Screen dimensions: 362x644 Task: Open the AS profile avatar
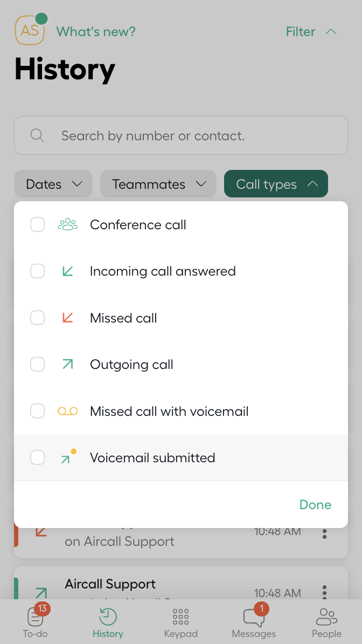point(30,31)
